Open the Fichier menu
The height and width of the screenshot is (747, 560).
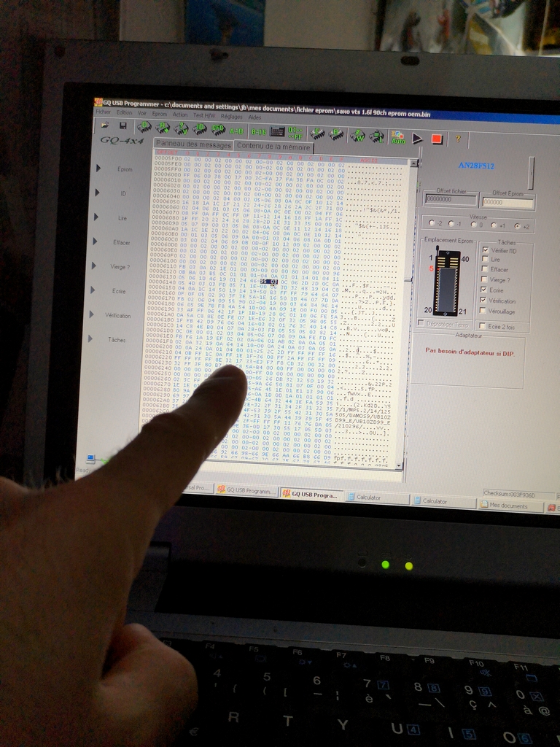(103, 112)
